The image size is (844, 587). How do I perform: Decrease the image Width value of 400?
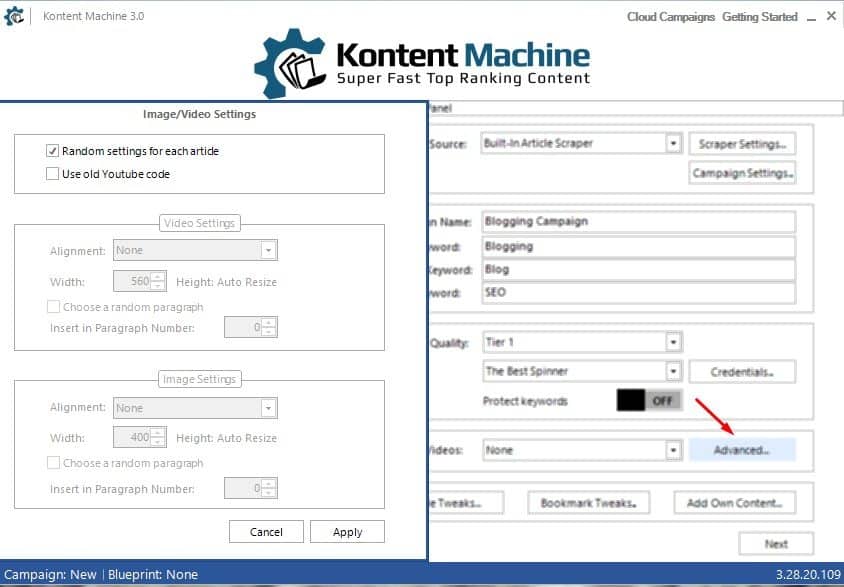[x=158, y=442]
